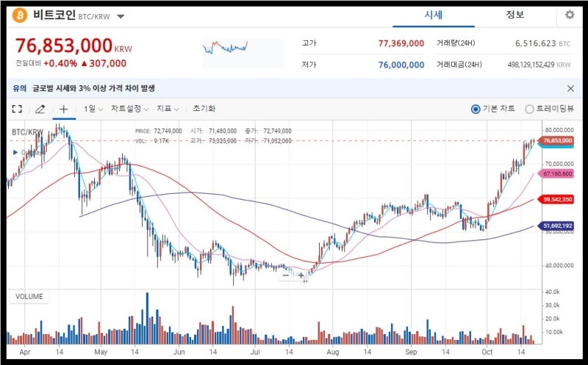This screenshot has width=588, height=365.
Task: Open the BTC/KRW market selector dropdown arrow
Action: click(x=121, y=16)
